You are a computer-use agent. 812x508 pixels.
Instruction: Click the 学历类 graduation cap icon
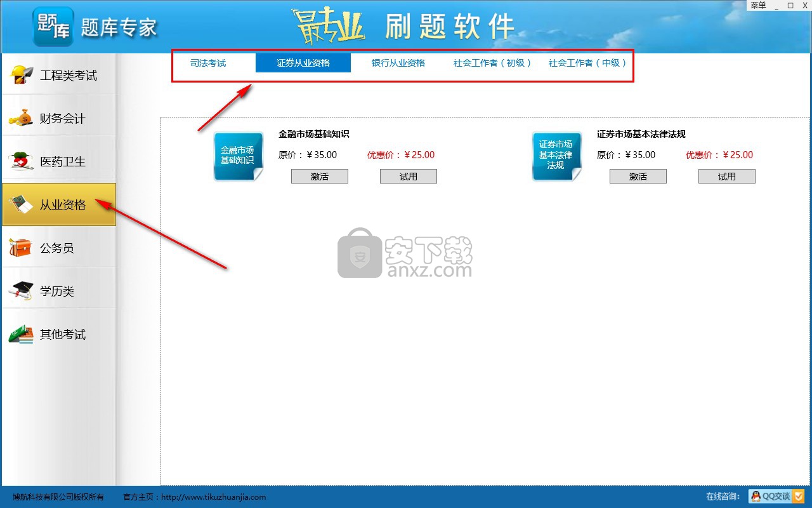[21, 291]
